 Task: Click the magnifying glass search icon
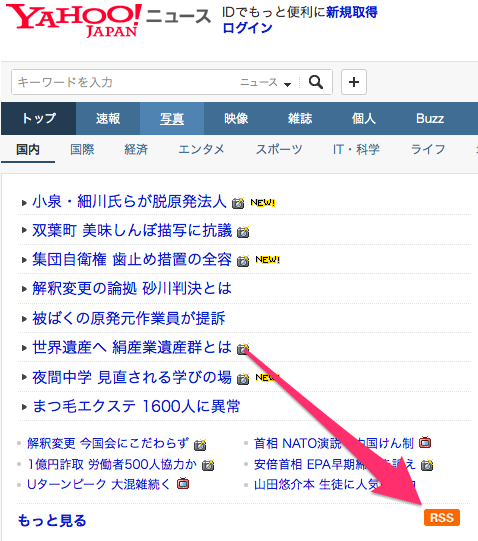click(x=316, y=82)
